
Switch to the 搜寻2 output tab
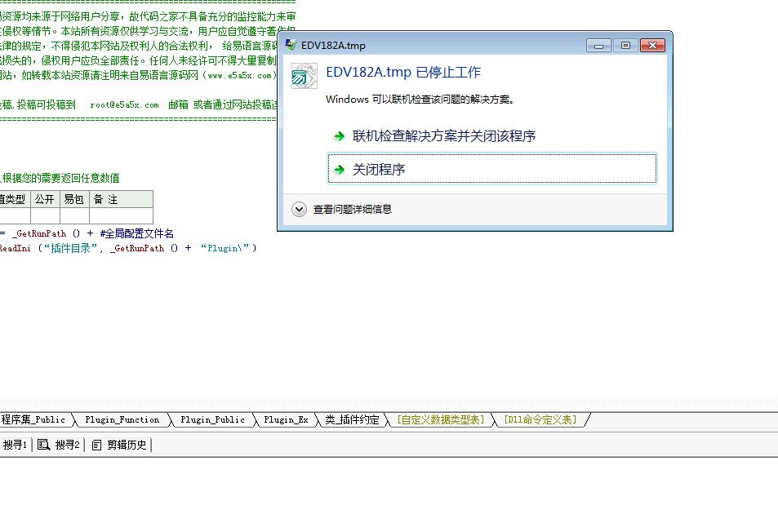coord(59,445)
